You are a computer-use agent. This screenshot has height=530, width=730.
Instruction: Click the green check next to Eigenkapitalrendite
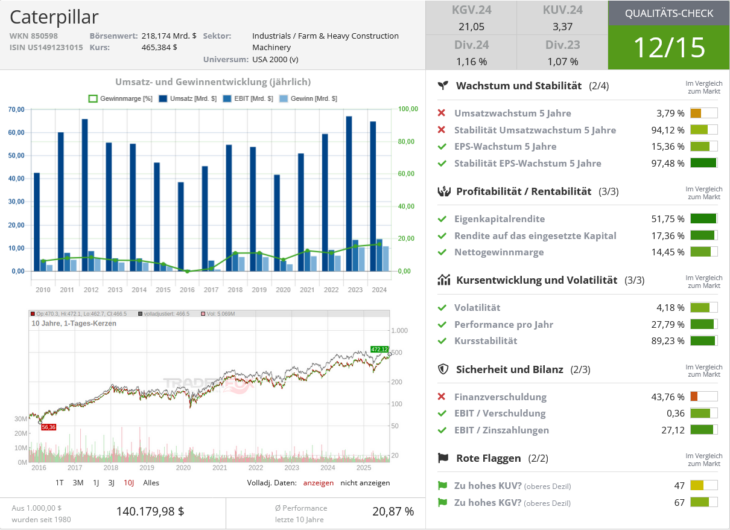(442, 218)
